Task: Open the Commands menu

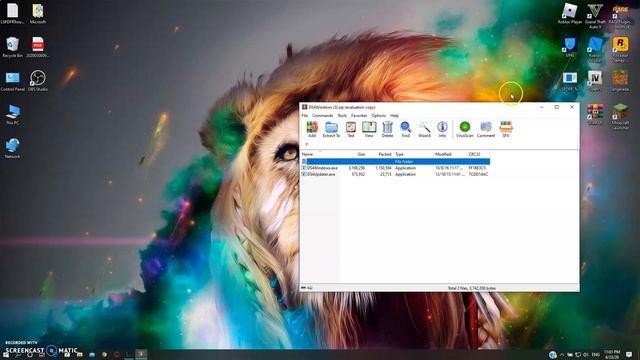Action: [322, 116]
